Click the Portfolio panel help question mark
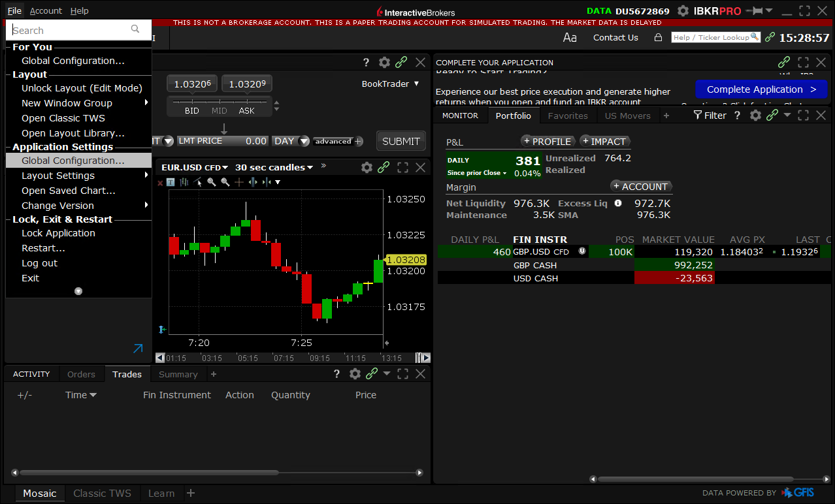 point(738,115)
